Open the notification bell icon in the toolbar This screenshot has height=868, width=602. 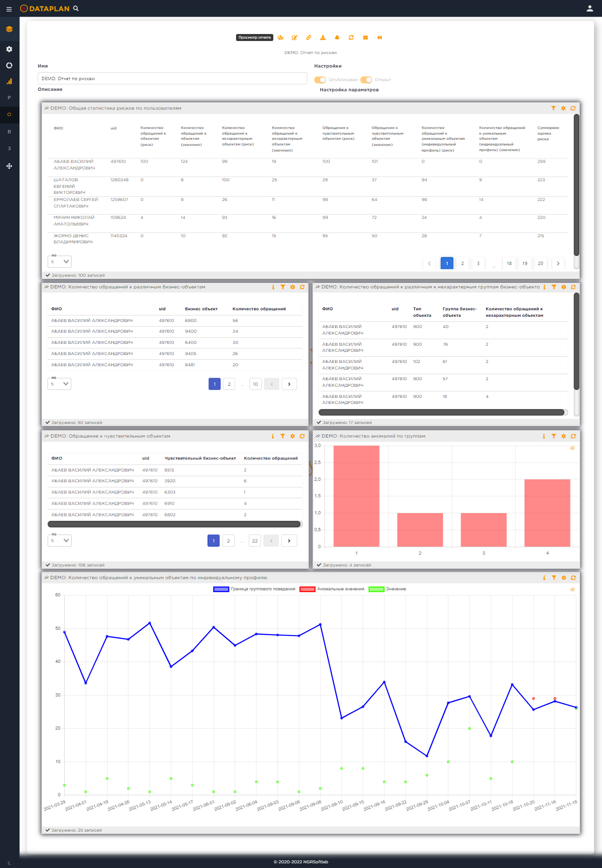tap(337, 38)
